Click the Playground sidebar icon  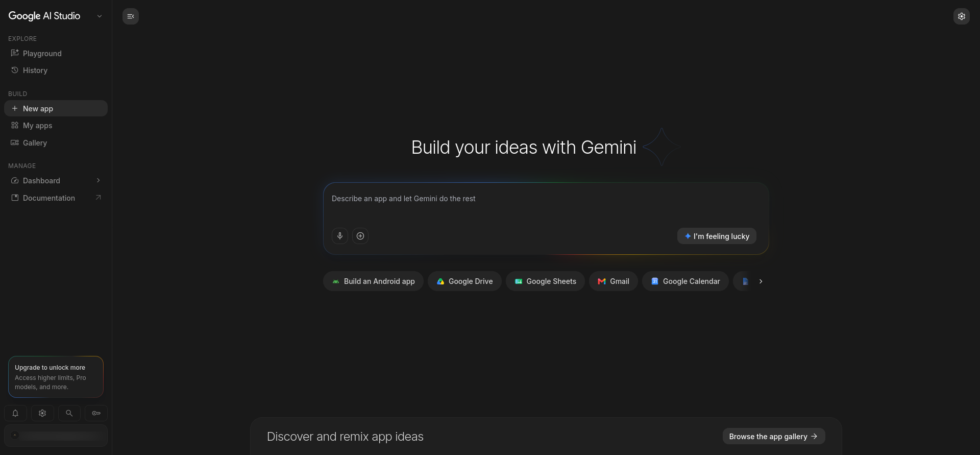coord(15,53)
